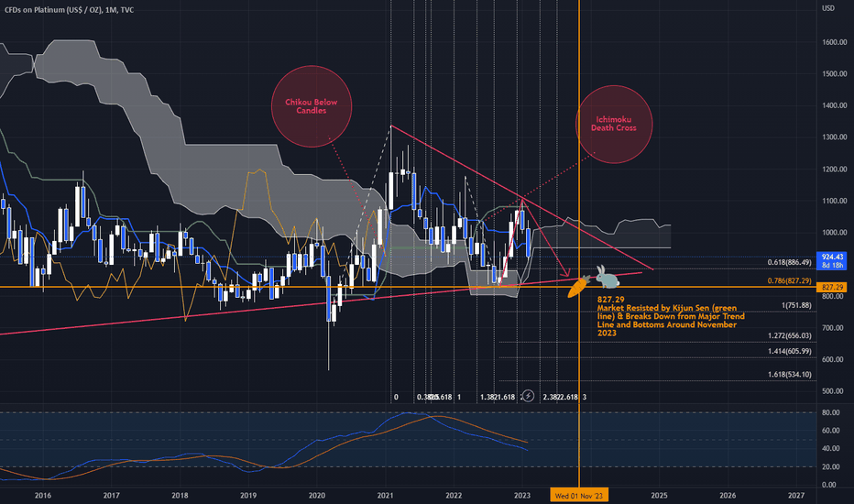The height and width of the screenshot is (504, 854).
Task: Click the 1600.00 price scale value
Action: pos(835,42)
